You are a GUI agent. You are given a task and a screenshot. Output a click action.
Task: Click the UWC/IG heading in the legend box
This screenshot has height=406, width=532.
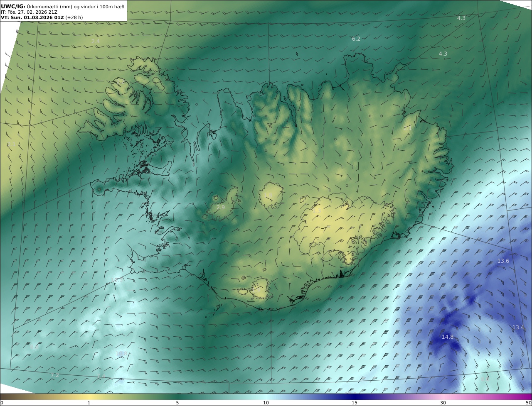(13, 6)
